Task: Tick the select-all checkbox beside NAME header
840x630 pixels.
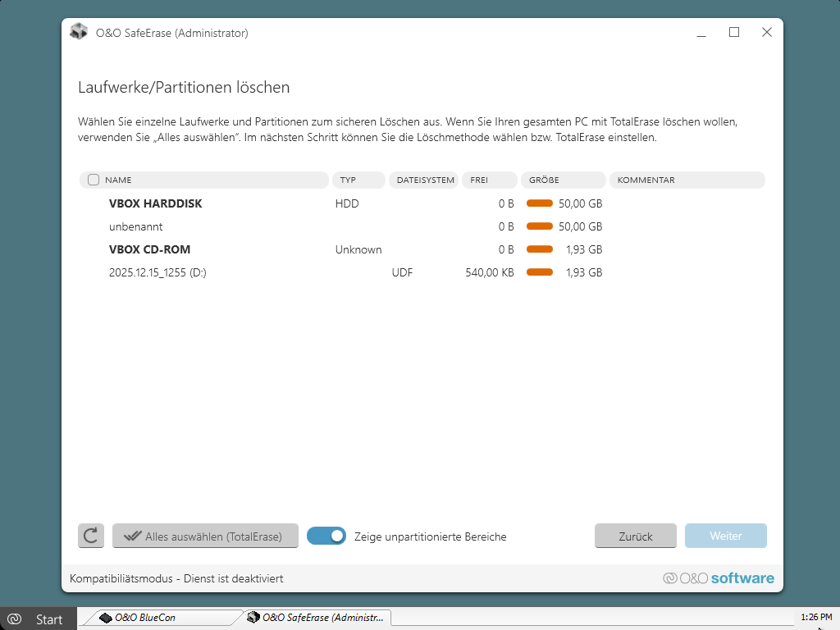Action: coord(94,180)
